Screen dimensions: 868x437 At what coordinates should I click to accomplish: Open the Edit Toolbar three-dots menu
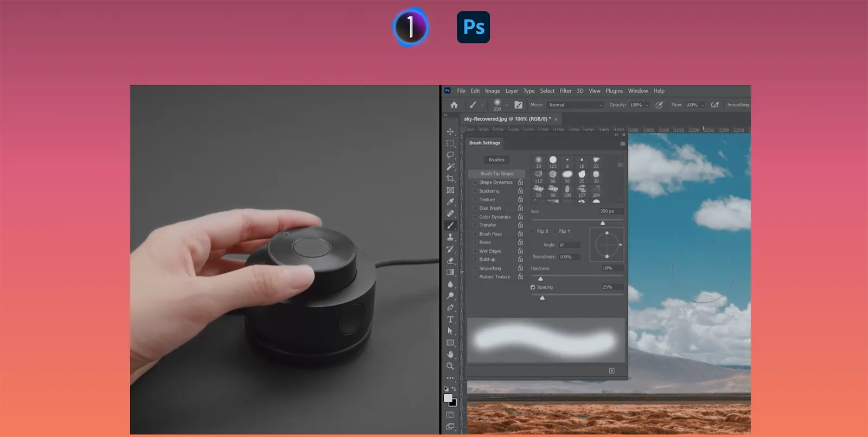tap(450, 378)
